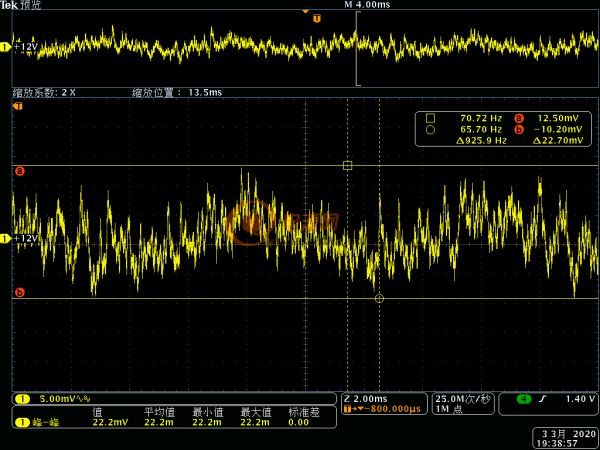The height and width of the screenshot is (450, 600).
Task: Click the -10.20mV cursor b value
Action: pyautogui.click(x=558, y=130)
